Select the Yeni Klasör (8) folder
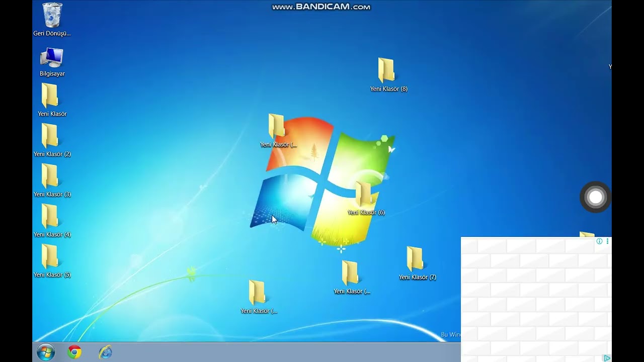This screenshot has width=644, height=362. (x=388, y=75)
